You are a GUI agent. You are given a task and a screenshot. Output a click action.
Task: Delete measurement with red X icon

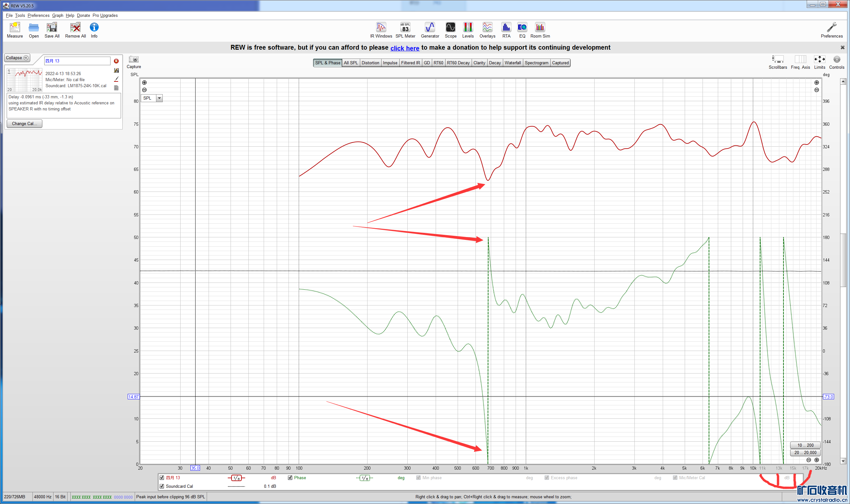(116, 61)
